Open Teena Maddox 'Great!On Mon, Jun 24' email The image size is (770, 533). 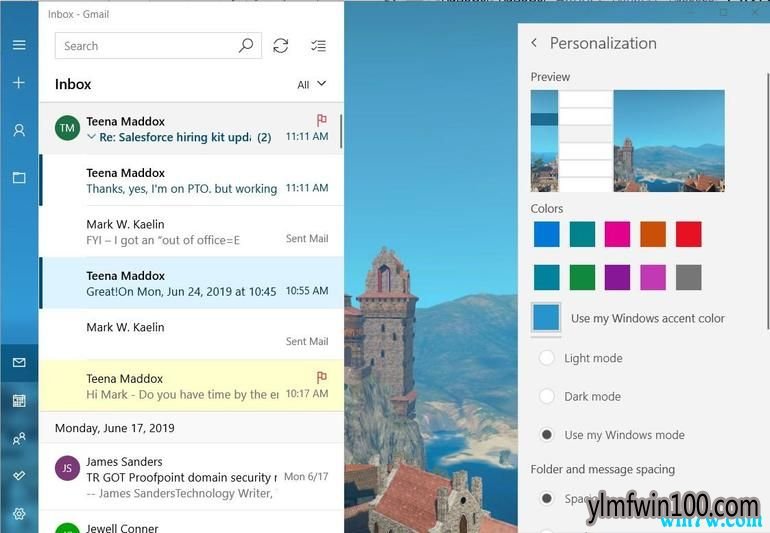[192, 283]
